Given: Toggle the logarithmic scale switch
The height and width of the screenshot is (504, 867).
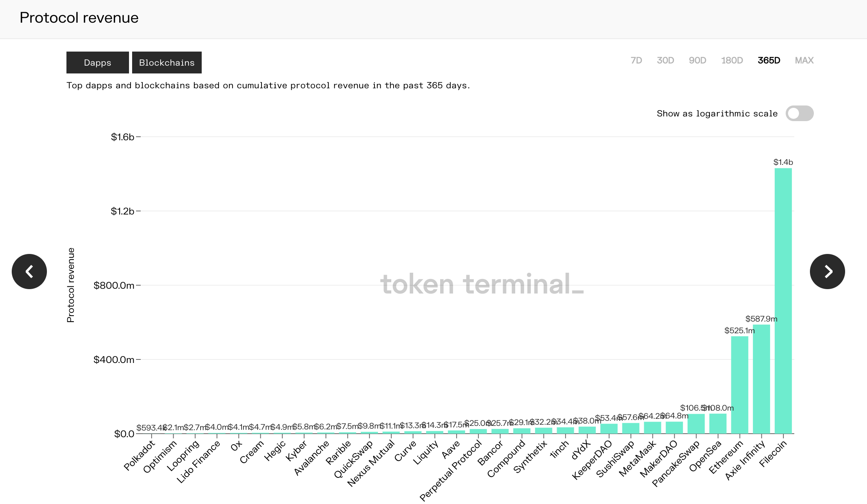Looking at the screenshot, I should [x=799, y=113].
